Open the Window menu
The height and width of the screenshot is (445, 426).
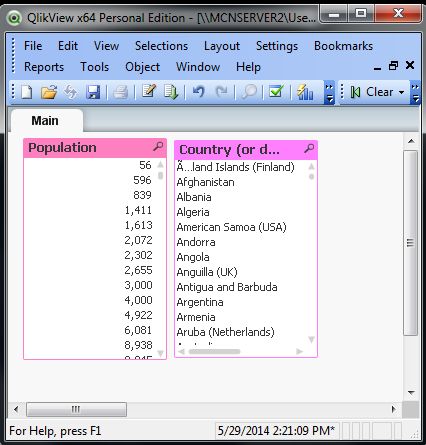tap(198, 67)
